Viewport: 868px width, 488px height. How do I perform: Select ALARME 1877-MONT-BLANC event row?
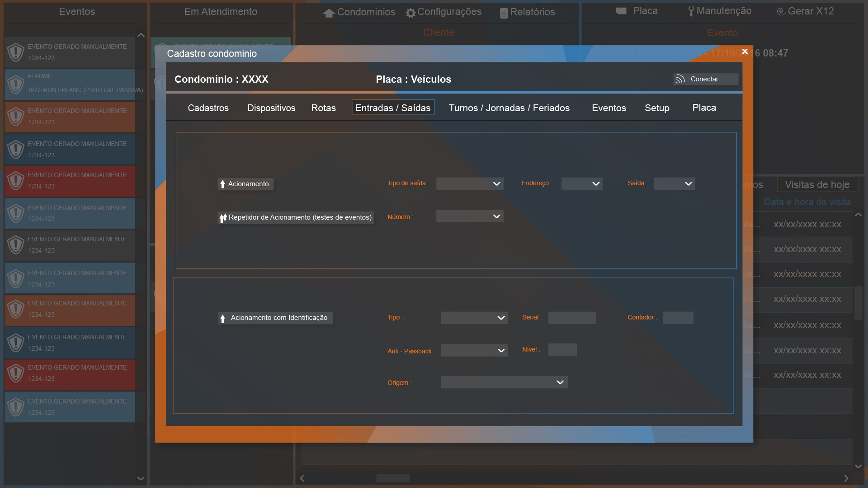pos(70,84)
